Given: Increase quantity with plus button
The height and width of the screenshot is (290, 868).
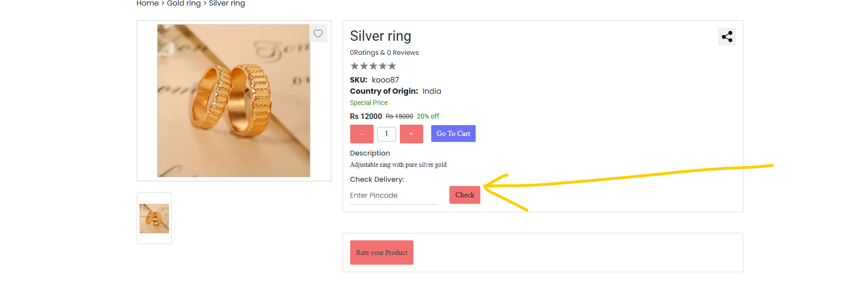Looking at the screenshot, I should (x=411, y=134).
